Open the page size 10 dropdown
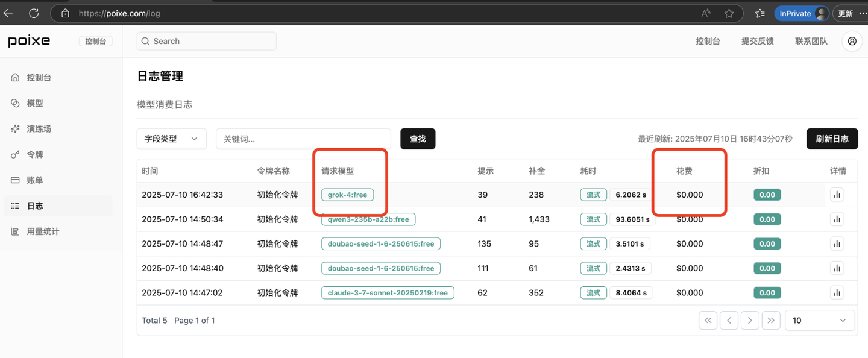This screenshot has height=358, width=868. tap(820, 321)
